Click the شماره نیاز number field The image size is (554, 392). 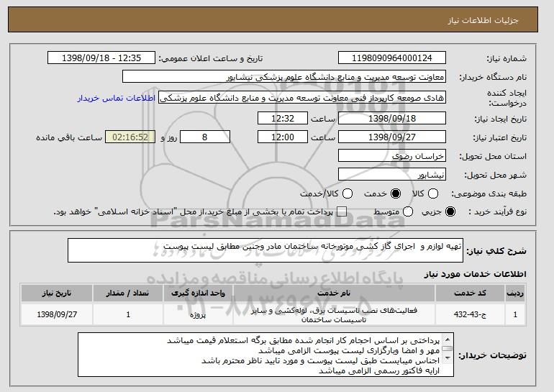pos(392,58)
